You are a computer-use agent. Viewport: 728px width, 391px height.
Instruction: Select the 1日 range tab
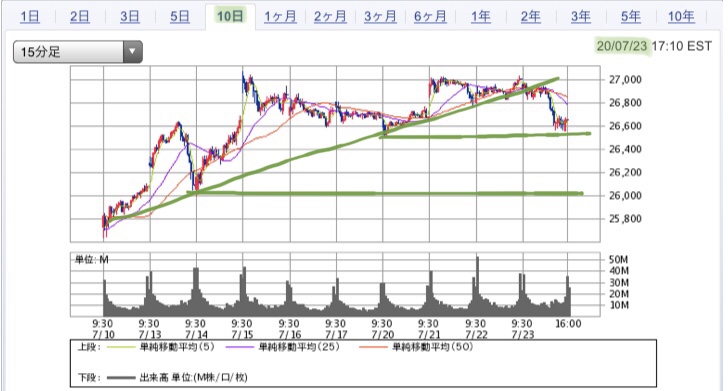click(x=30, y=17)
